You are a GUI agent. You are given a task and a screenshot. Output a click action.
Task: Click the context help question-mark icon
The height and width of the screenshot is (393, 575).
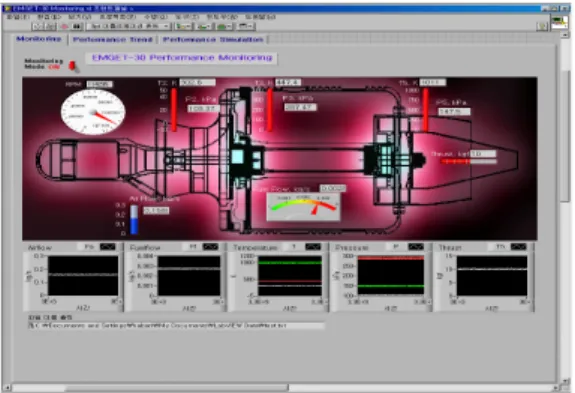pyautogui.click(x=542, y=26)
